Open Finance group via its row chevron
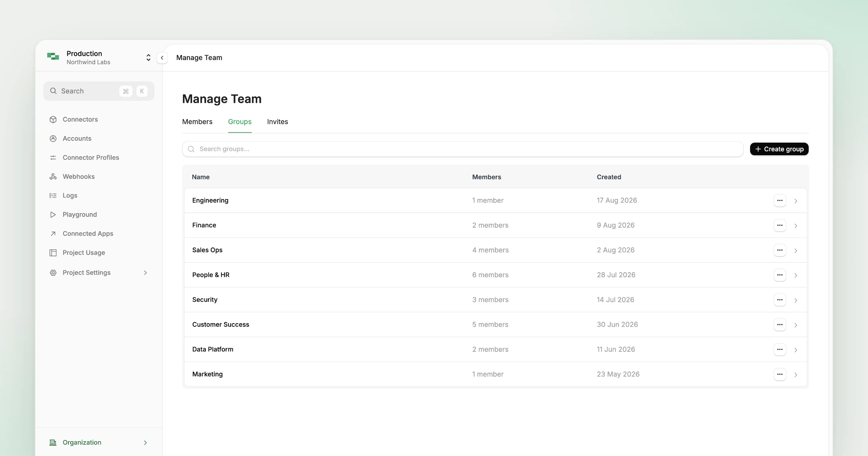The image size is (868, 456). point(796,226)
